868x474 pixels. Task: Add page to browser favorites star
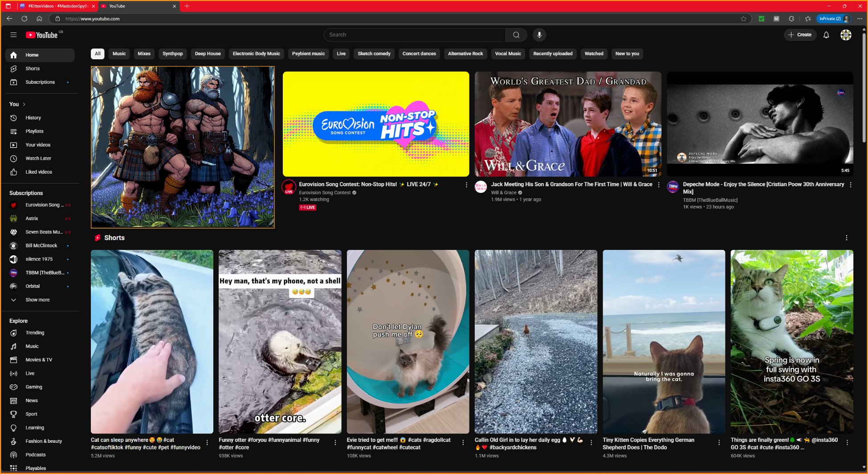click(743, 19)
